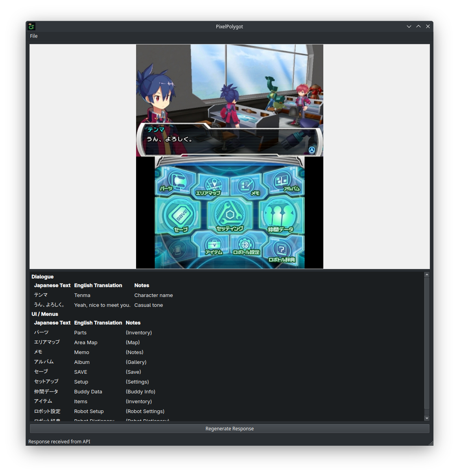Click the 'Parts' translation cell
The height and width of the screenshot is (476, 459).
80,333
